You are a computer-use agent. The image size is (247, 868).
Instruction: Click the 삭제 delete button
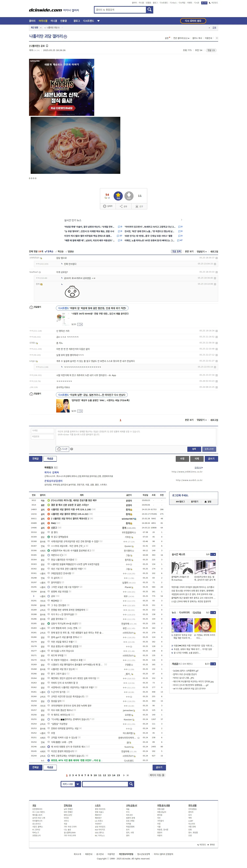point(197,459)
